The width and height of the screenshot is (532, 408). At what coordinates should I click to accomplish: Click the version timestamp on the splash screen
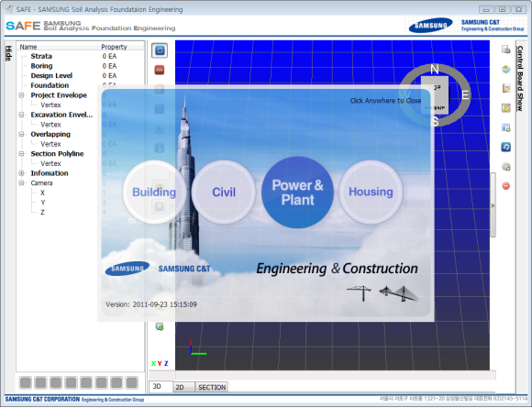[164, 304]
